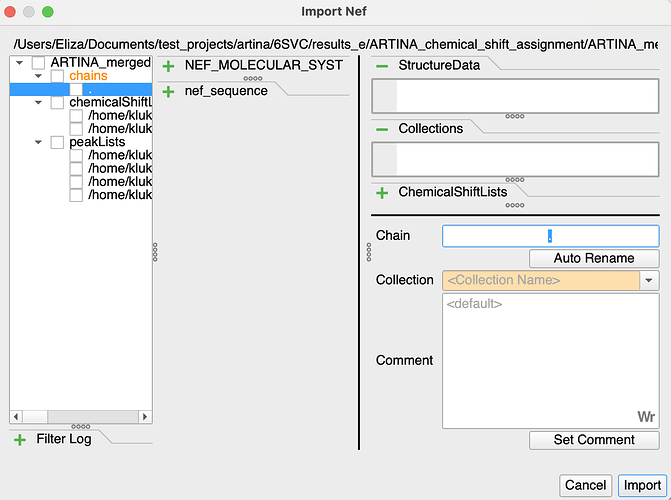Enable the peakLists checkbox
This screenshot has height=500, width=671.
pyautogui.click(x=57, y=143)
